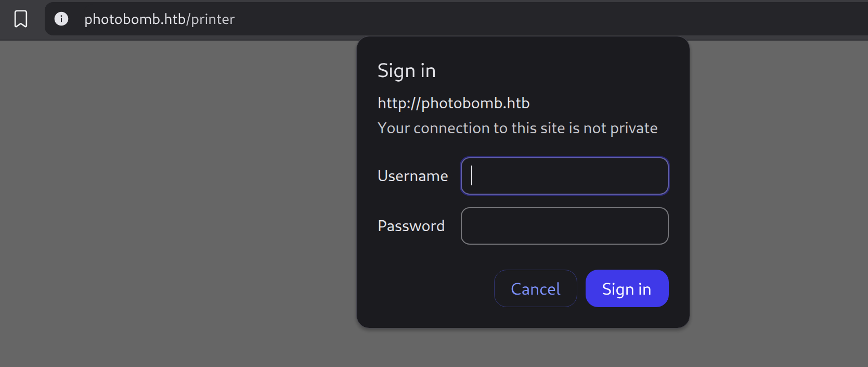Image resolution: width=868 pixels, height=367 pixels.
Task: Click the empty dialog area left of Cancel
Action: coord(434,288)
